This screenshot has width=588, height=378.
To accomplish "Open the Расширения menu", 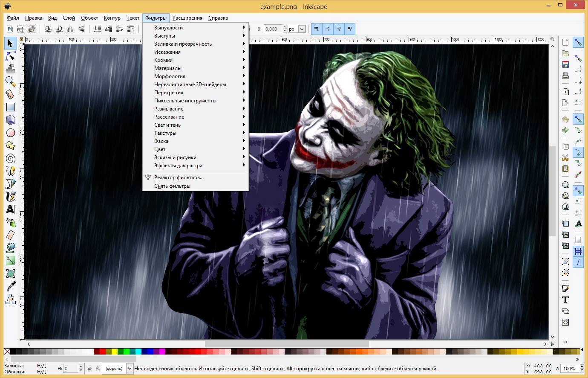I will (x=187, y=18).
